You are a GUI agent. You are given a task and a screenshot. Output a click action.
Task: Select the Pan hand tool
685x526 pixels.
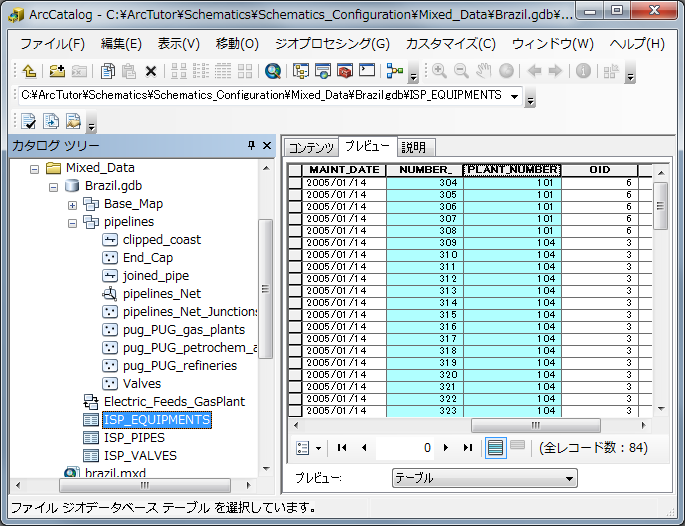coord(484,71)
